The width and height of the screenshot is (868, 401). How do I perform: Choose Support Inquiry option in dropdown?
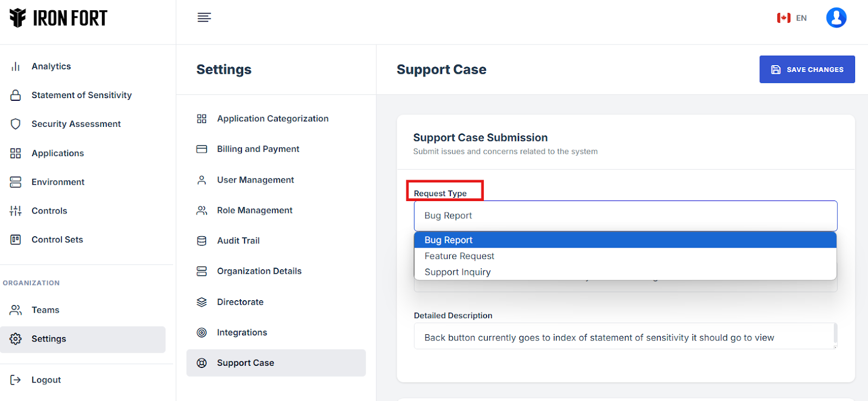click(457, 272)
